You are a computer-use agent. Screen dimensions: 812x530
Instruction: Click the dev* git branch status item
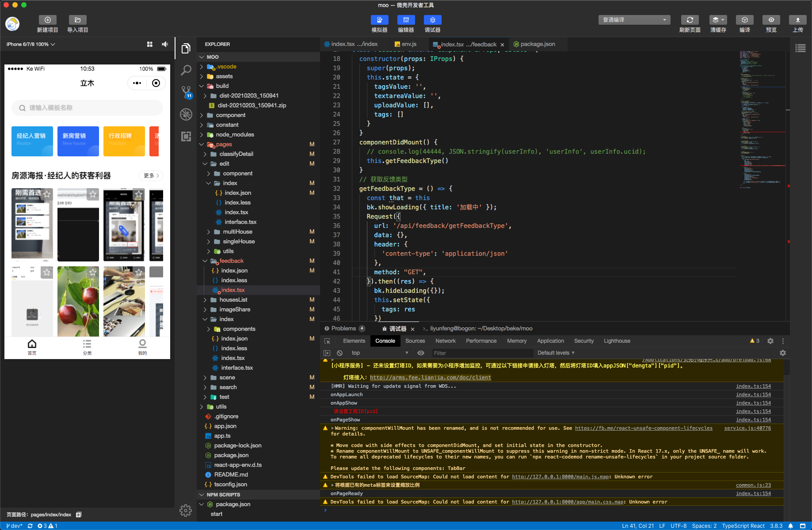pyautogui.click(x=14, y=526)
